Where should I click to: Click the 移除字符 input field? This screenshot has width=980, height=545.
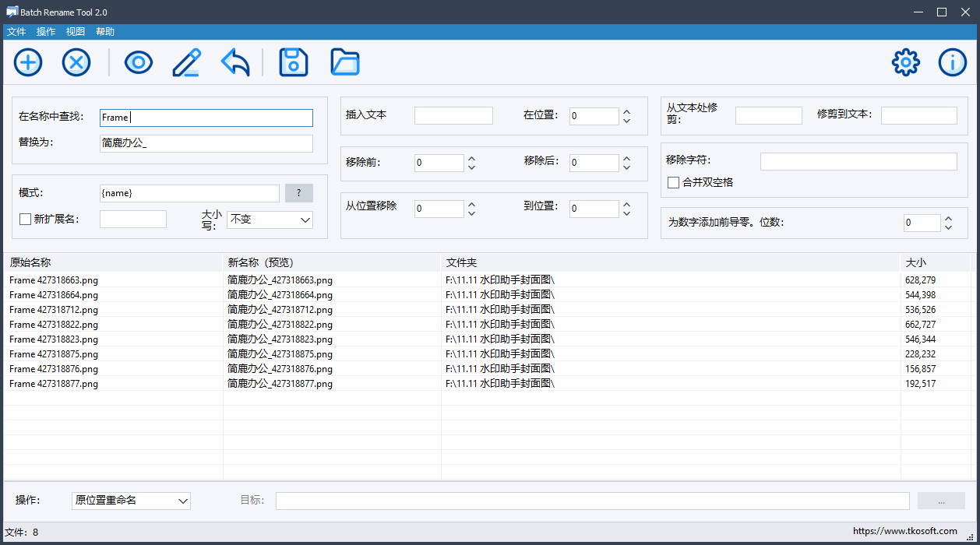tap(858, 161)
